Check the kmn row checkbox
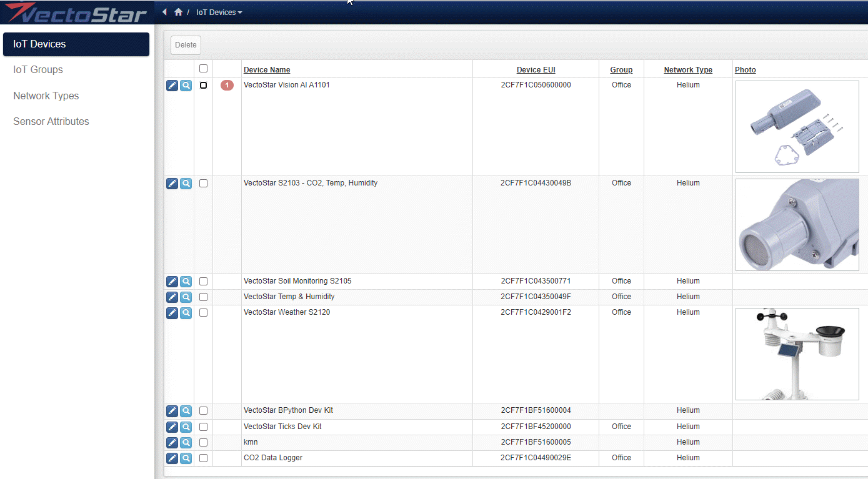Viewport: 868px width, 479px height. click(x=203, y=443)
